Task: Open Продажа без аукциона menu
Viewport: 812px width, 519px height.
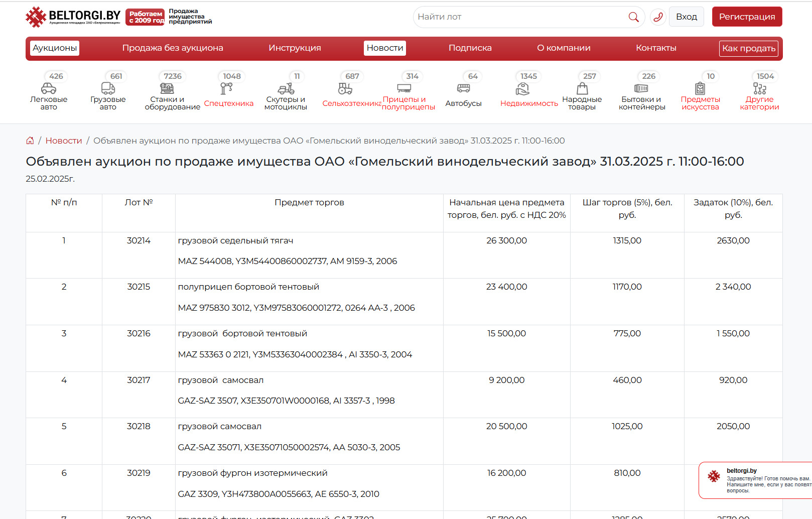Action: 173,48
